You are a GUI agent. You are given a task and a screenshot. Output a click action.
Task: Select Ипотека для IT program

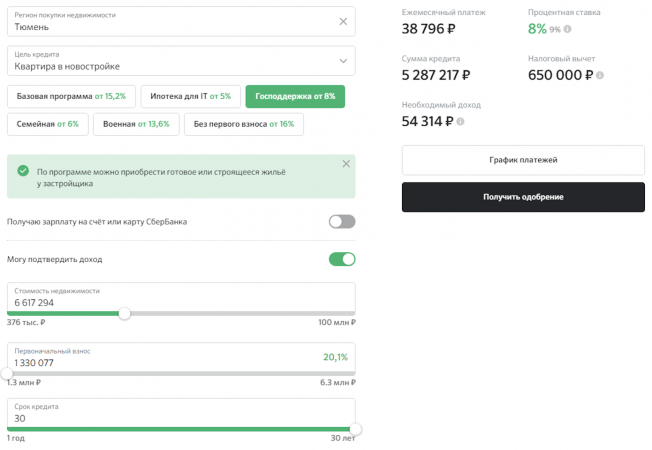[x=189, y=96]
